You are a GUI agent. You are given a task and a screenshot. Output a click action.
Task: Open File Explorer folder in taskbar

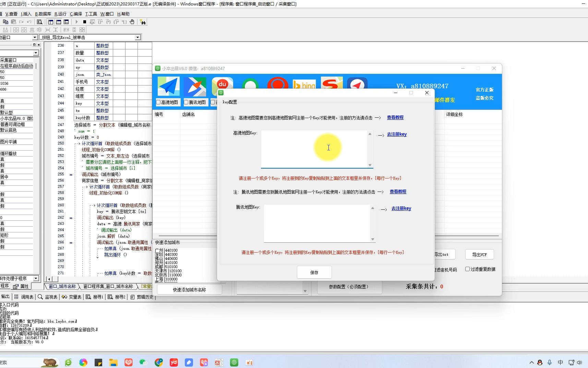coord(113,362)
